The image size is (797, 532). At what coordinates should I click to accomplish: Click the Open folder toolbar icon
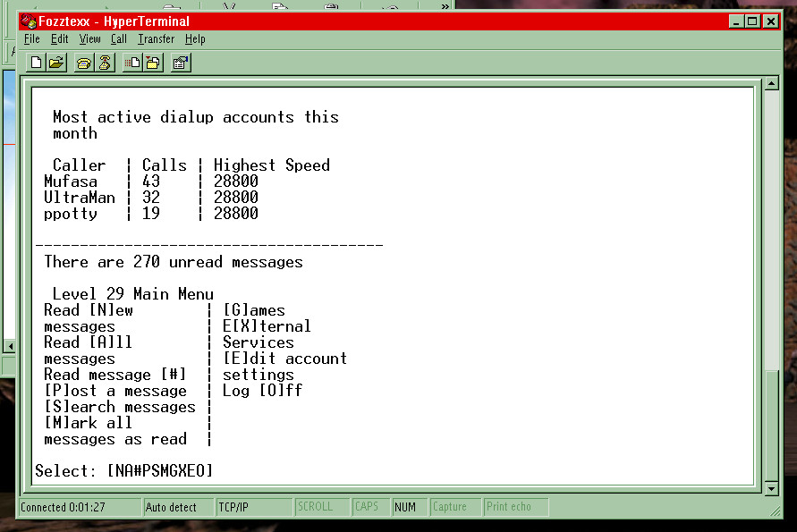pyautogui.click(x=56, y=63)
